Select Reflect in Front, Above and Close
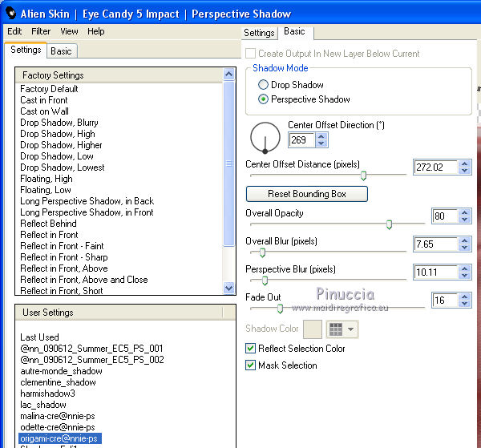This screenshot has width=481, height=448. point(84,280)
